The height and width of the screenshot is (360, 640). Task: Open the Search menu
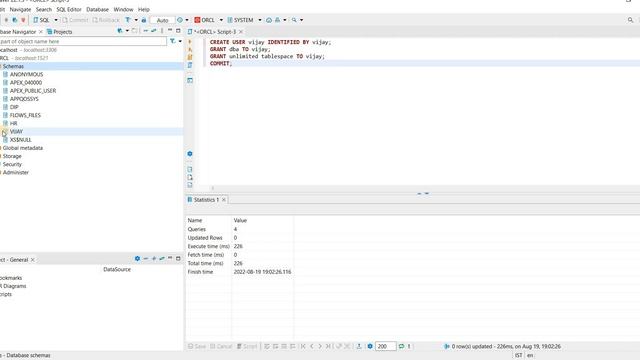(44, 9)
